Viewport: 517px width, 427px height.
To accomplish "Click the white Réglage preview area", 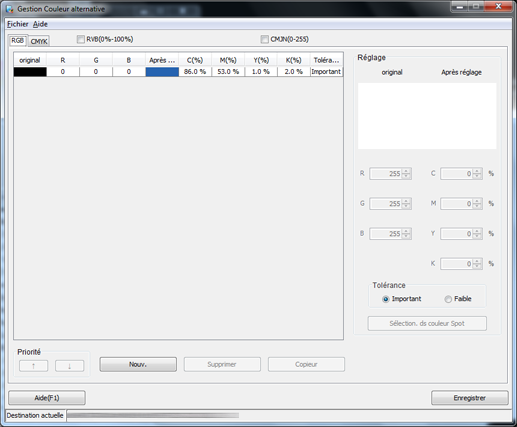I will click(x=427, y=116).
